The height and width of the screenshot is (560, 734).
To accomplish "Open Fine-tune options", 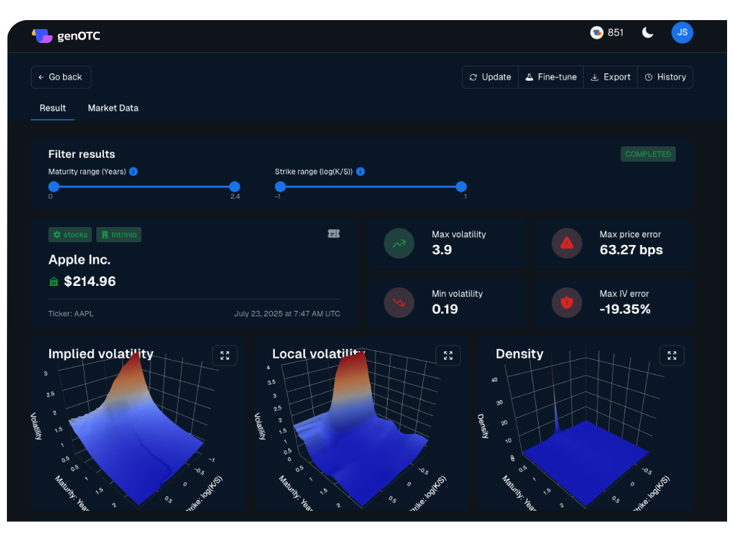I will (551, 78).
